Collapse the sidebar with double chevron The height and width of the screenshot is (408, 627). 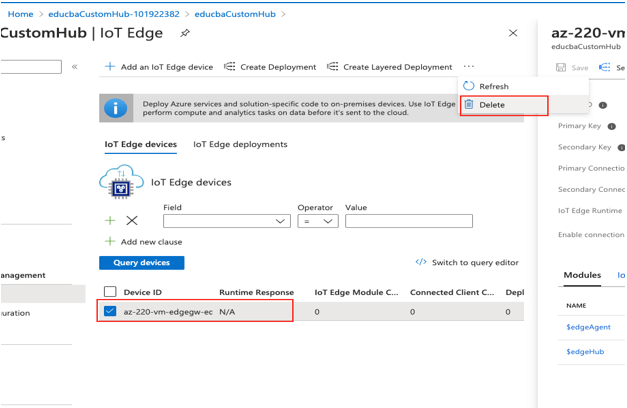74,67
